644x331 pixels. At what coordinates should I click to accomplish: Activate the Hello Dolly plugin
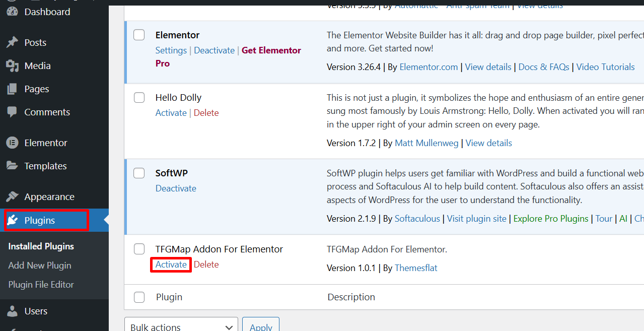(171, 113)
